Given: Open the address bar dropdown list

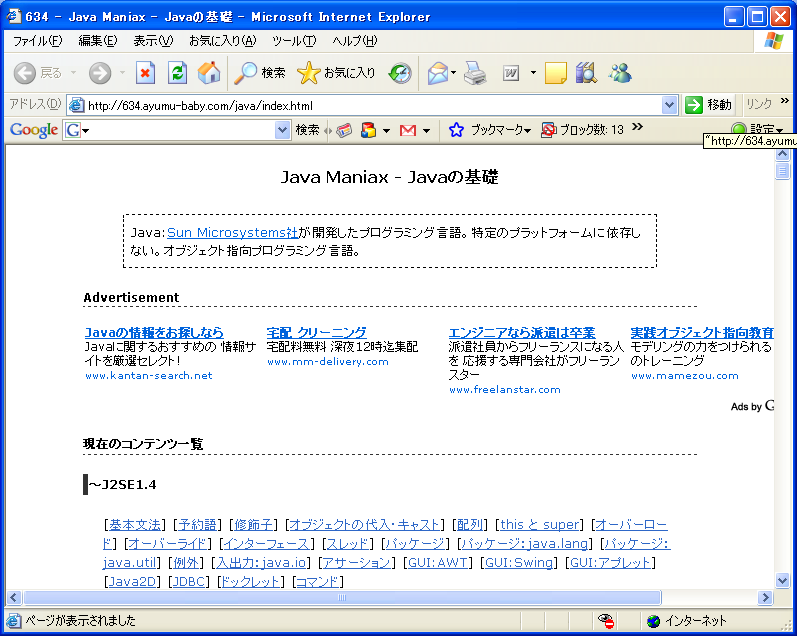Looking at the screenshot, I should (670, 105).
